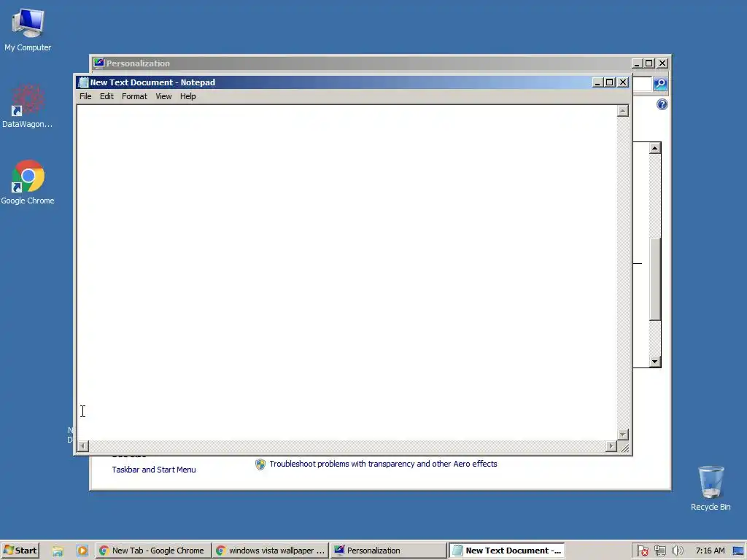
Task: Switch to windows vista wallpaper Chrome taskbar button
Action: pos(271,551)
